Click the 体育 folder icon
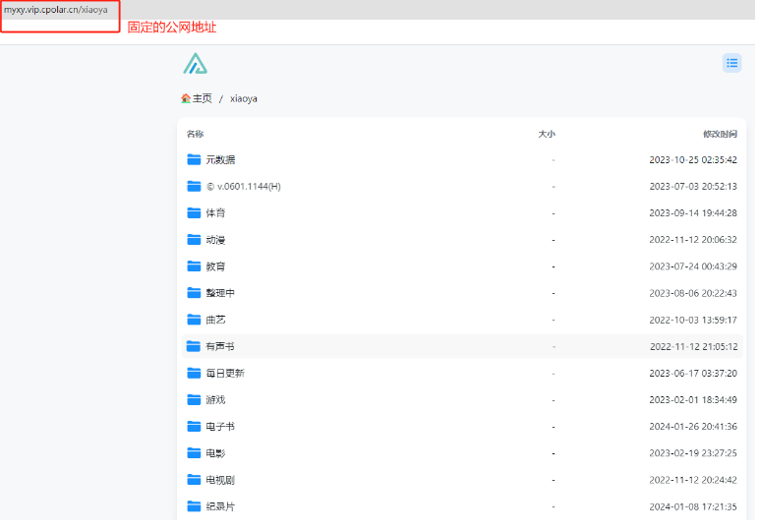 point(194,212)
